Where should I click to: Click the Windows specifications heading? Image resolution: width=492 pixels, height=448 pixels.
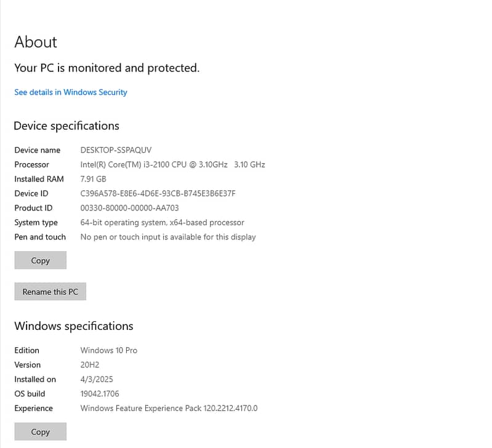74,326
